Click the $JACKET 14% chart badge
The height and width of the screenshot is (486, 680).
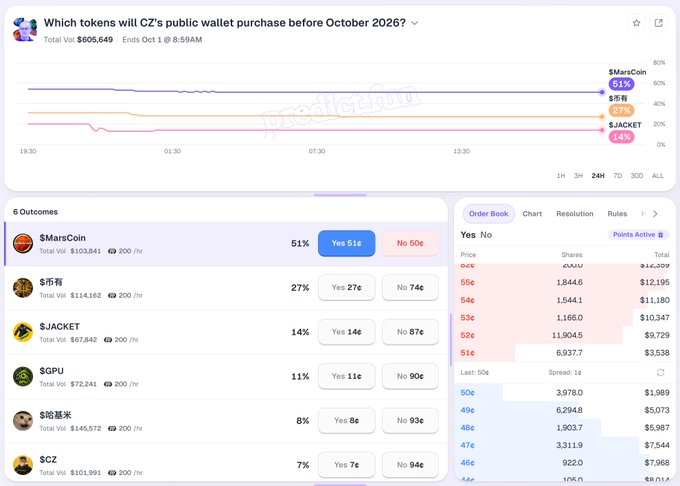(x=621, y=137)
